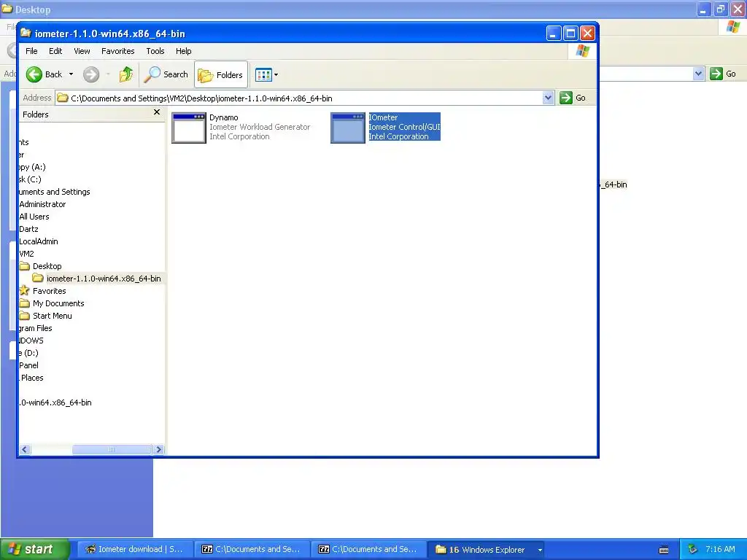Screen dimensions: 747x560
Task: Click the iometer-1.1.0 folder icon in tree
Action: 38,278
